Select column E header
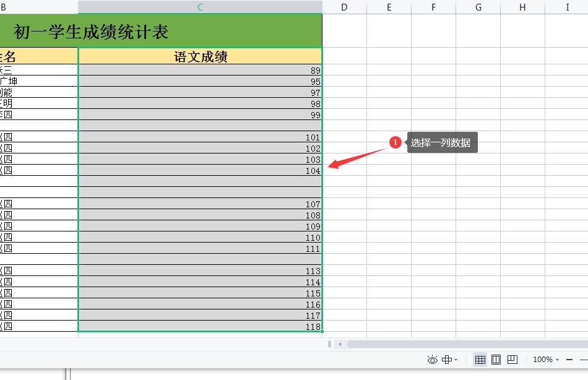588x380 pixels. click(x=389, y=7)
